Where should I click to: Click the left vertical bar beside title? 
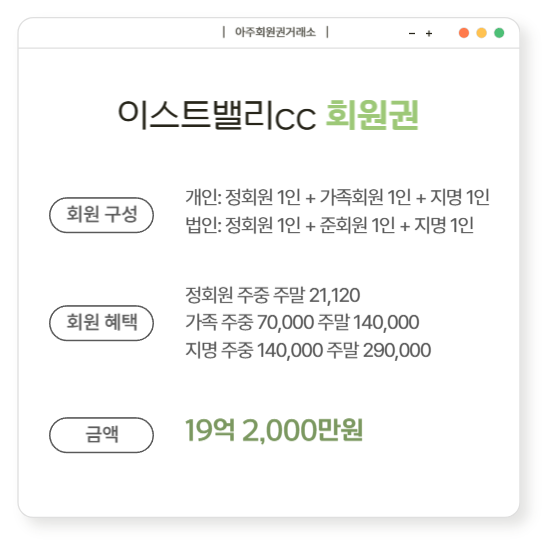pos(224,32)
